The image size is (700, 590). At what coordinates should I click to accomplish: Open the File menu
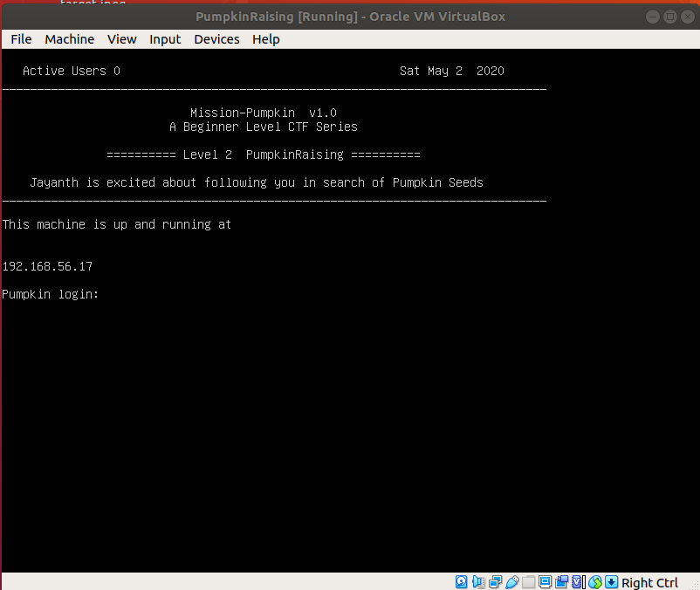(21, 39)
